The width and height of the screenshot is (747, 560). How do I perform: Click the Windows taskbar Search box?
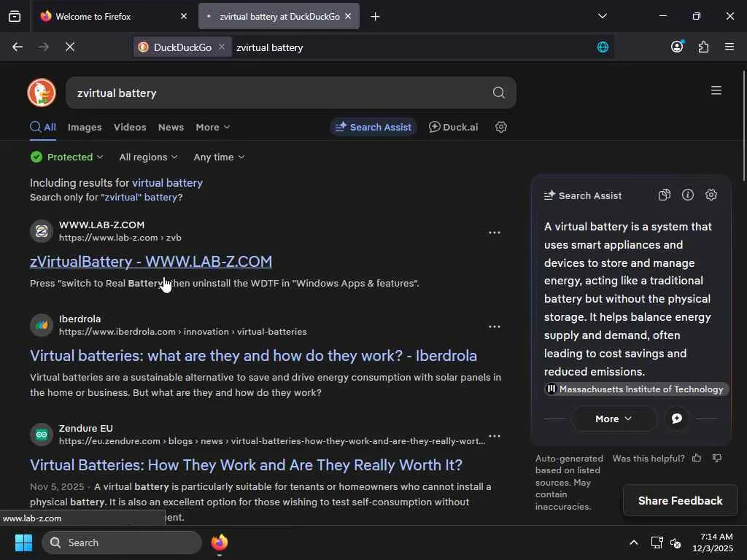coord(122,542)
